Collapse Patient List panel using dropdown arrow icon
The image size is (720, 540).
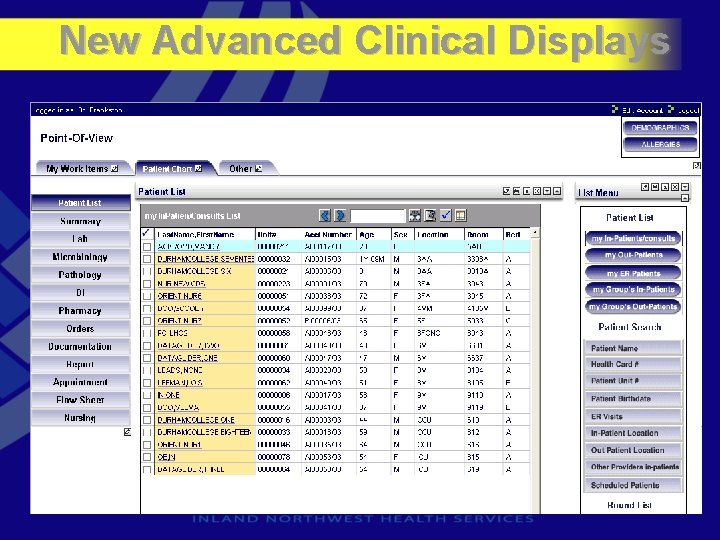click(547, 191)
